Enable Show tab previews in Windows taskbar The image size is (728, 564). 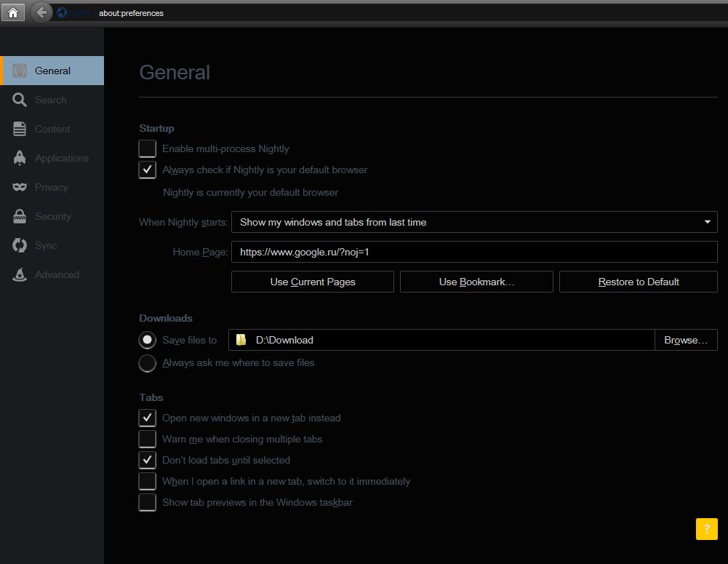click(147, 503)
